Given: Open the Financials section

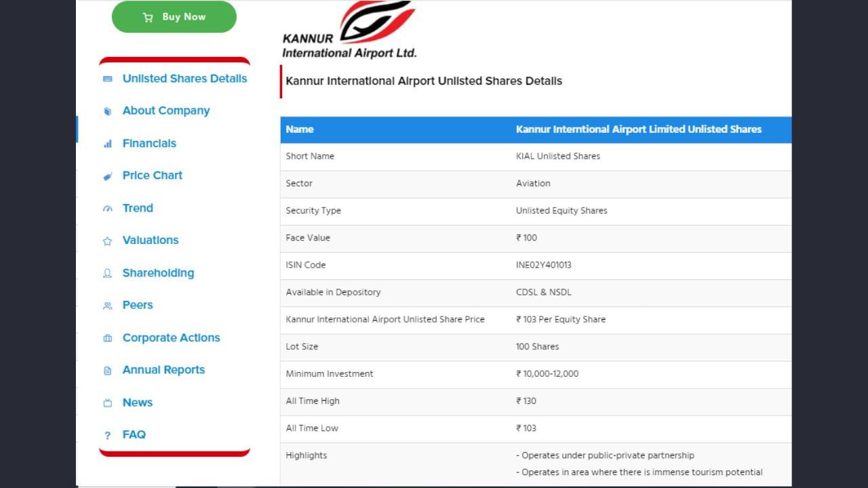Looking at the screenshot, I should pos(149,143).
